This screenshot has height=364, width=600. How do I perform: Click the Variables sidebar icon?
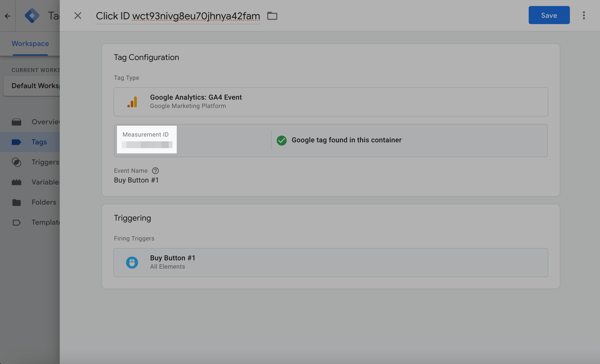point(17,182)
